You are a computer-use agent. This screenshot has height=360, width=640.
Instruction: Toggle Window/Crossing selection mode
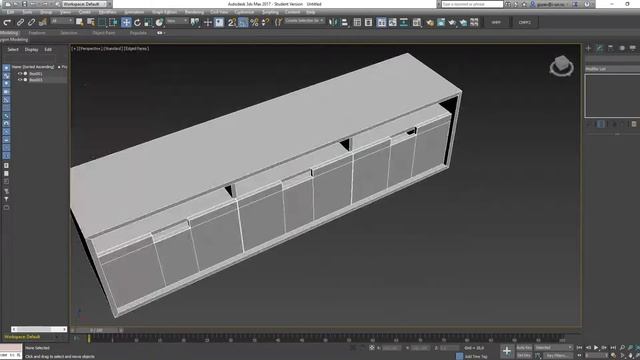pos(113,22)
